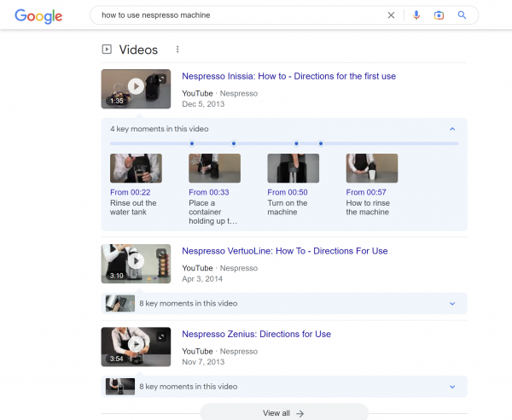Jump to the 00:33 timeline dot
Image resolution: width=512 pixels, height=420 pixels.
[234, 143]
